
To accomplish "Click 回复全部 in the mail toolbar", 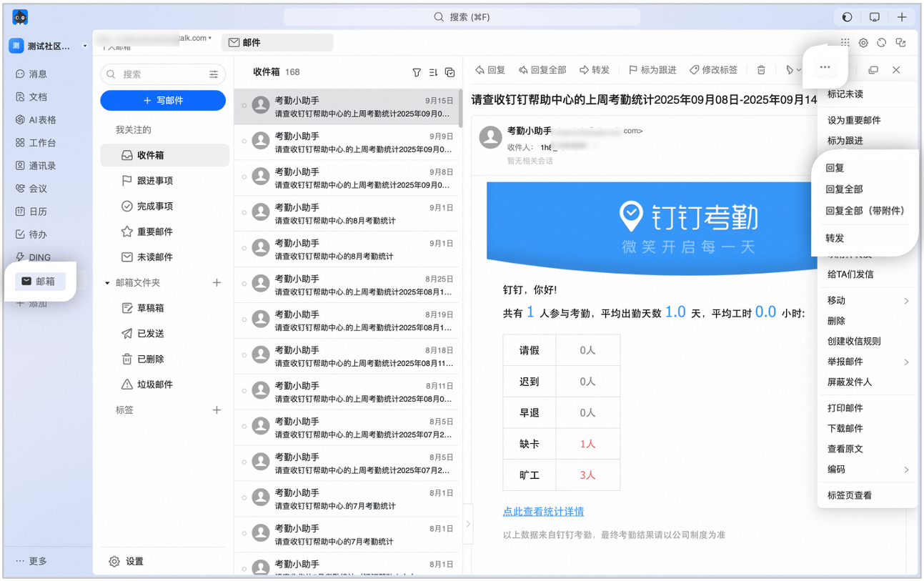I will tap(542, 70).
